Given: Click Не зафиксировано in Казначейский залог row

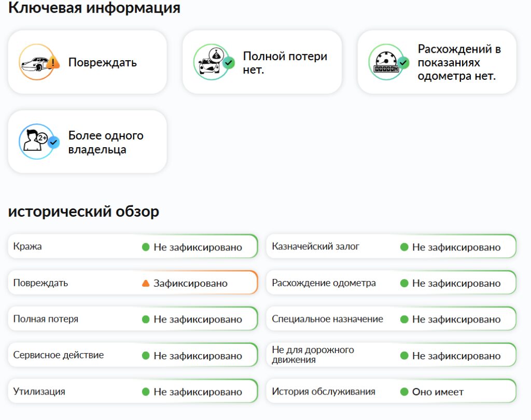Looking at the screenshot, I should coord(456,247).
